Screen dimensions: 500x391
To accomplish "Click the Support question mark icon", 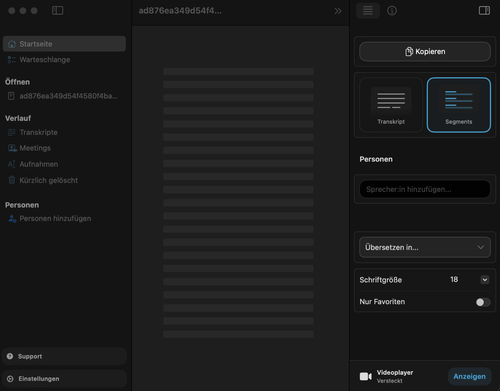I will pyautogui.click(x=10, y=356).
